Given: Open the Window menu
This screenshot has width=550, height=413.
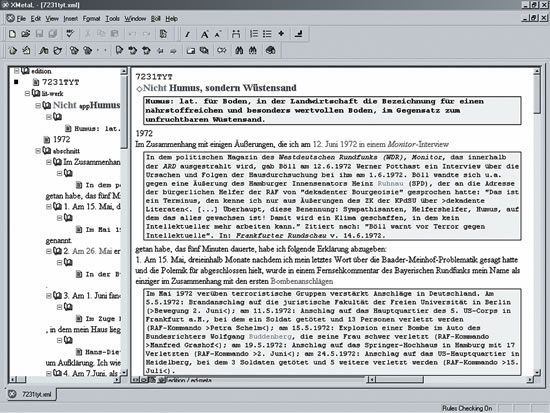Looking at the screenshot, I should 135,19.
